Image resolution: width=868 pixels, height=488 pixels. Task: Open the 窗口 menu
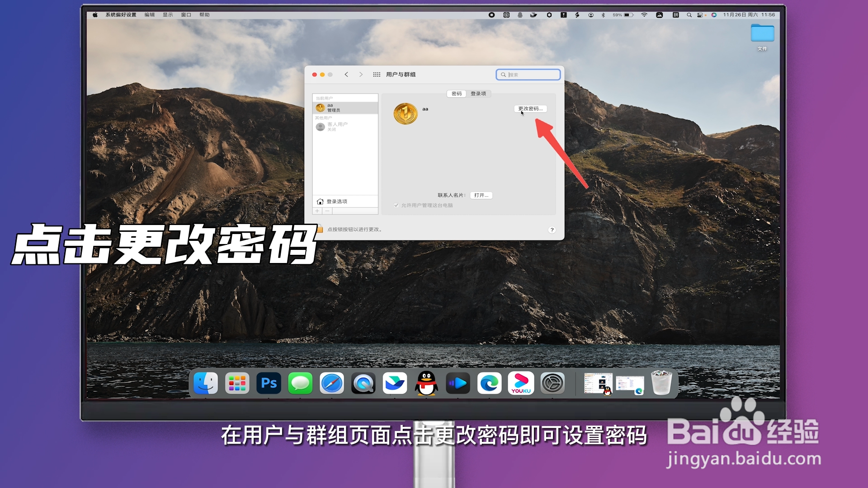186,15
